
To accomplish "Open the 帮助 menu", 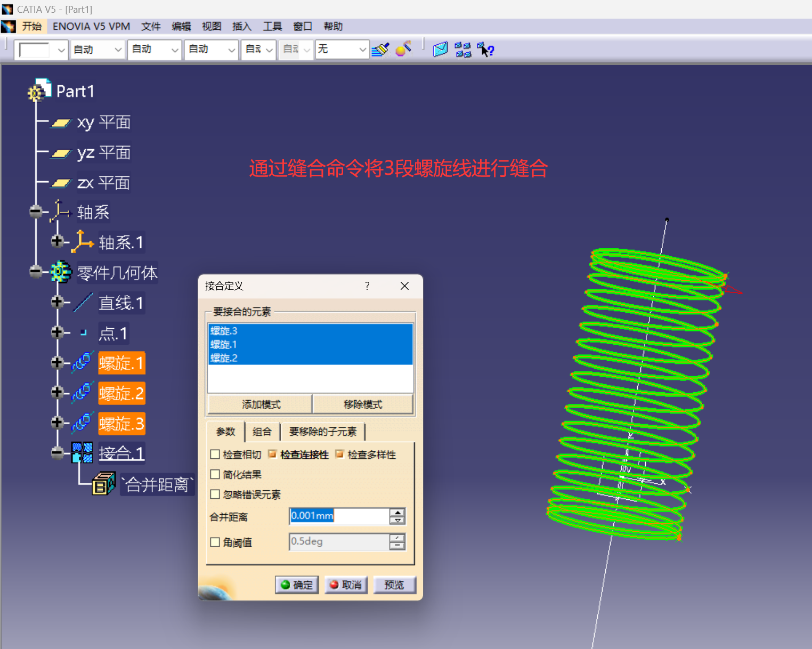I will 333,26.
